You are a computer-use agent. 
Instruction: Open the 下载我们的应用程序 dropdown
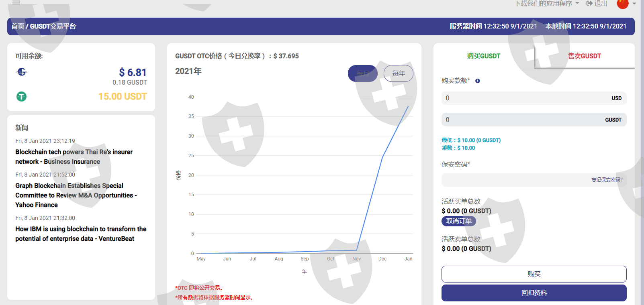[x=547, y=4]
